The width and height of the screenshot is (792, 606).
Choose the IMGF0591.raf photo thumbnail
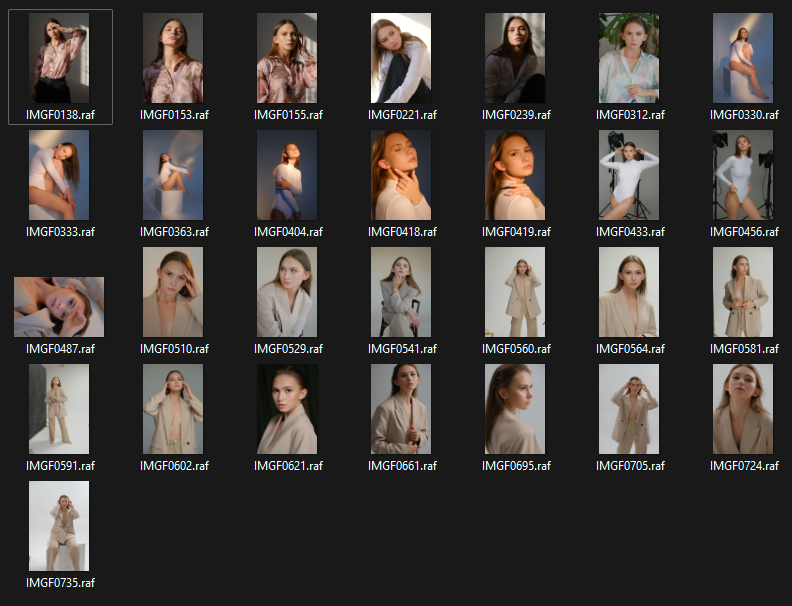coord(59,409)
